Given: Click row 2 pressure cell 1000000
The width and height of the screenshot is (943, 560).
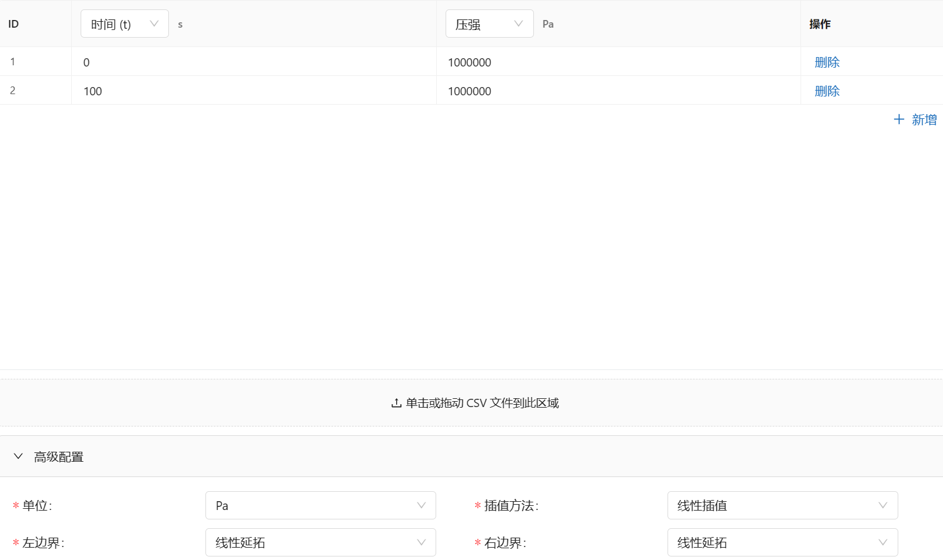Looking at the screenshot, I should click(x=618, y=91).
